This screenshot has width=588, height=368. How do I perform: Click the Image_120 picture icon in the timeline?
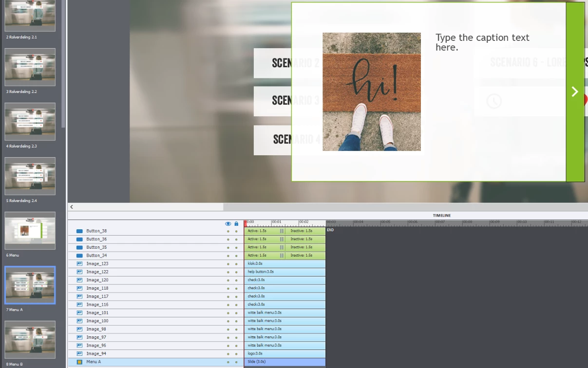(79, 280)
